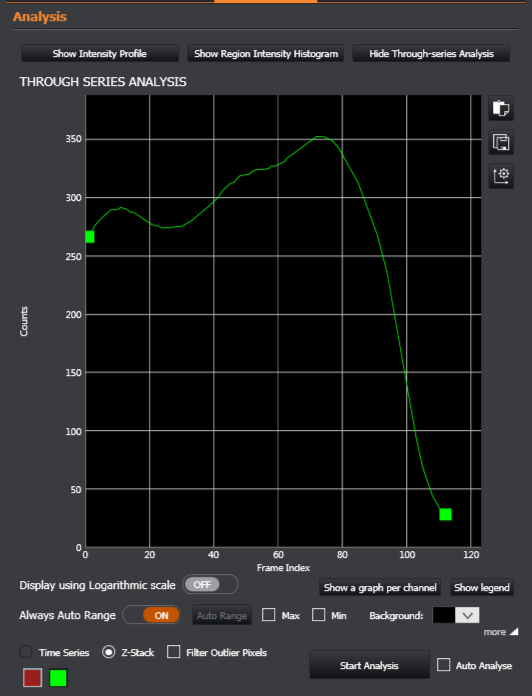This screenshot has width=532, height=696.
Task: Click the save graph data icon
Action: (501, 142)
